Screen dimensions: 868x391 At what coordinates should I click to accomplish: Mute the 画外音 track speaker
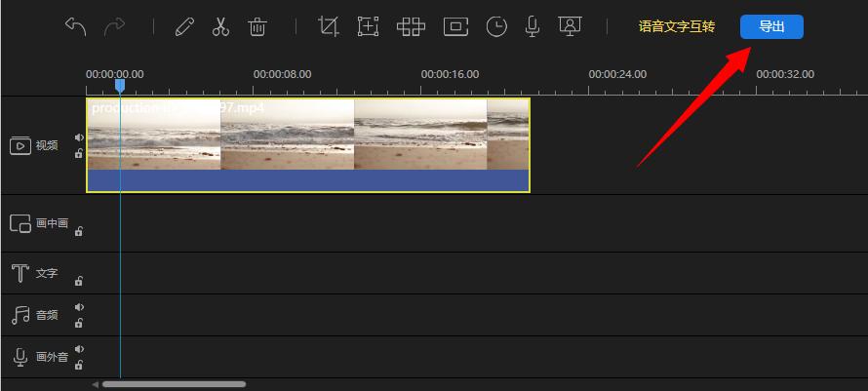(x=79, y=349)
